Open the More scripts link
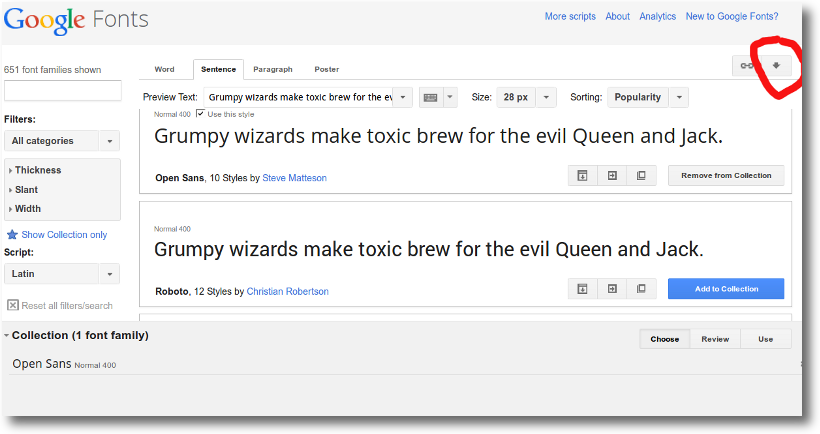Screen dimensions: 820x434 click(570, 16)
